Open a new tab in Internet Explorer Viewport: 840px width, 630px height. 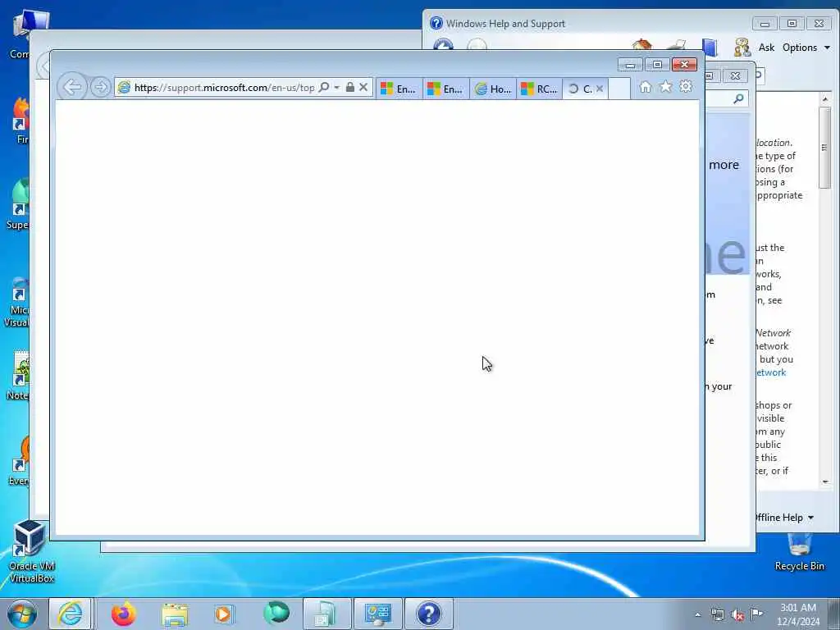(x=619, y=89)
